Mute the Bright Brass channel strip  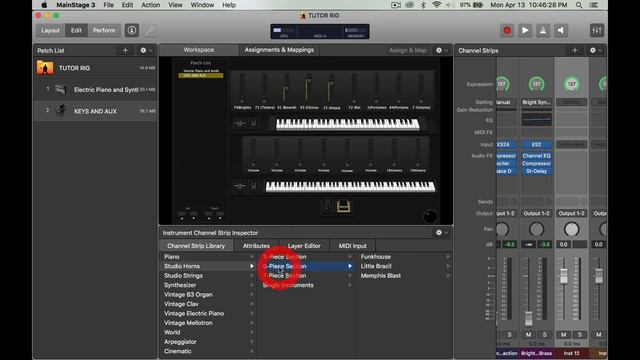(x=528, y=335)
